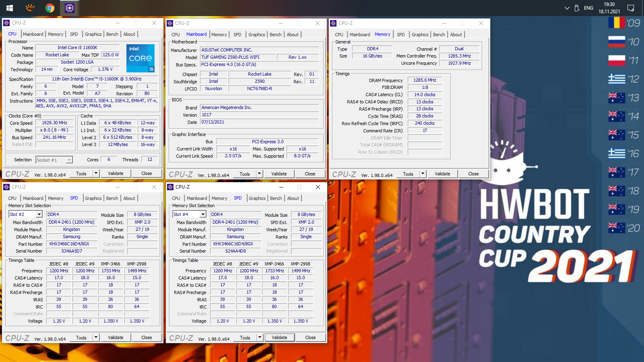Screen dimensions: 644x362
Task: Click Max Bandwidth DDR4-2401 in Slot #2 window
Action: click(72, 222)
